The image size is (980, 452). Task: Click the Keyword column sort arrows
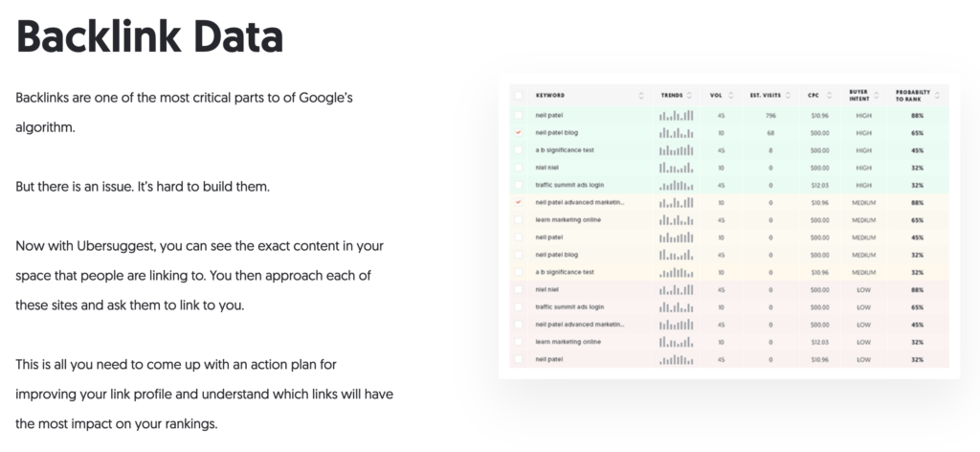[641, 96]
